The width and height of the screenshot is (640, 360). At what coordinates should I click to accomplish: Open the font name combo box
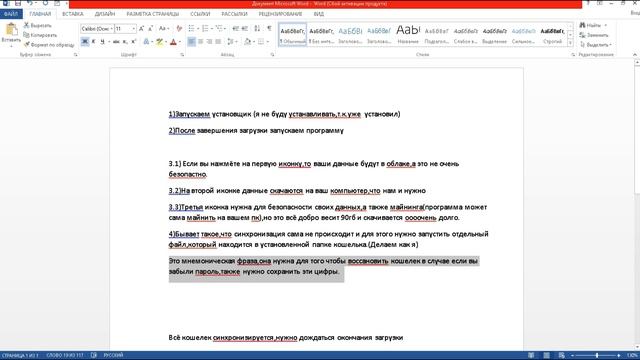coord(97,29)
